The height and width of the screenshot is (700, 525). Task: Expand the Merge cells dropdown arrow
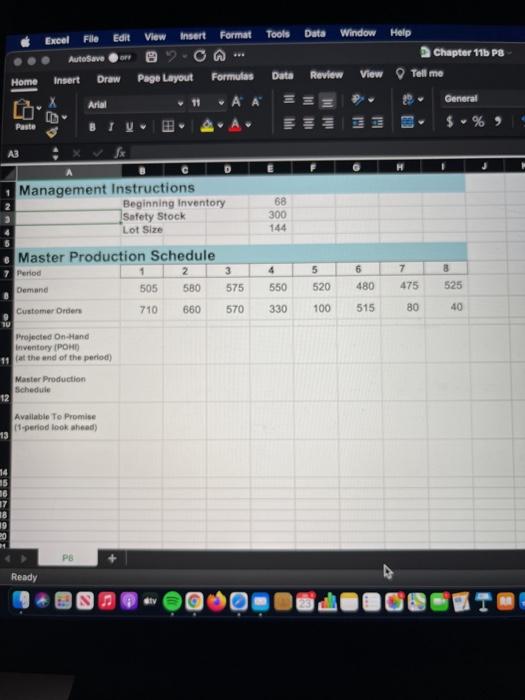click(421, 121)
